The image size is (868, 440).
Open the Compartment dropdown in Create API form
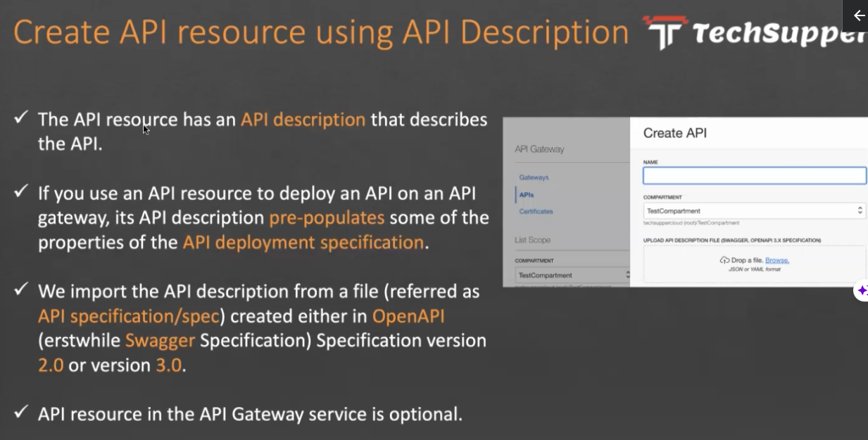(x=753, y=210)
